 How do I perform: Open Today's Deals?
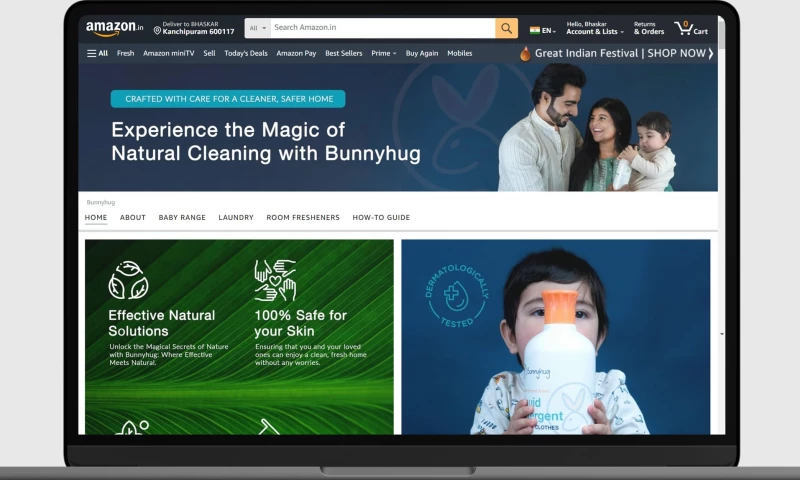(246, 53)
